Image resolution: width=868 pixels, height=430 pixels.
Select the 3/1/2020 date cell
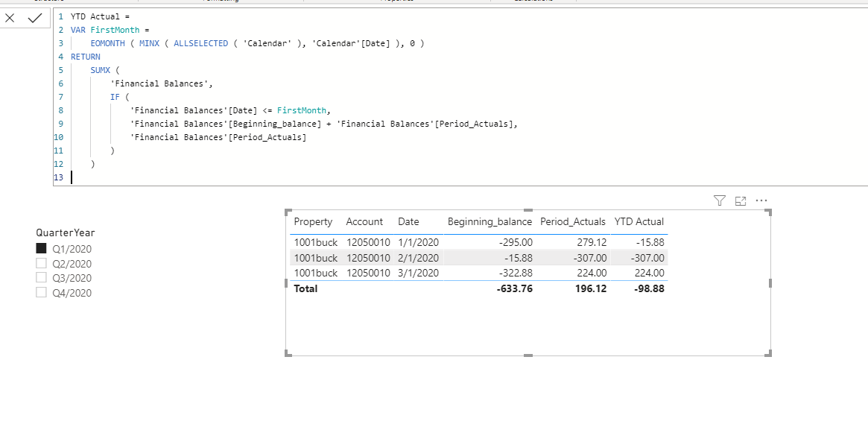[x=419, y=273]
